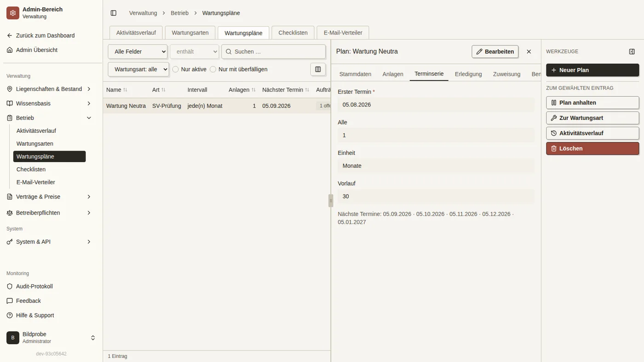Viewport: 644px width, 362px height.
Task: Collapse the Werkzeuge panel icon
Action: tap(632, 51)
